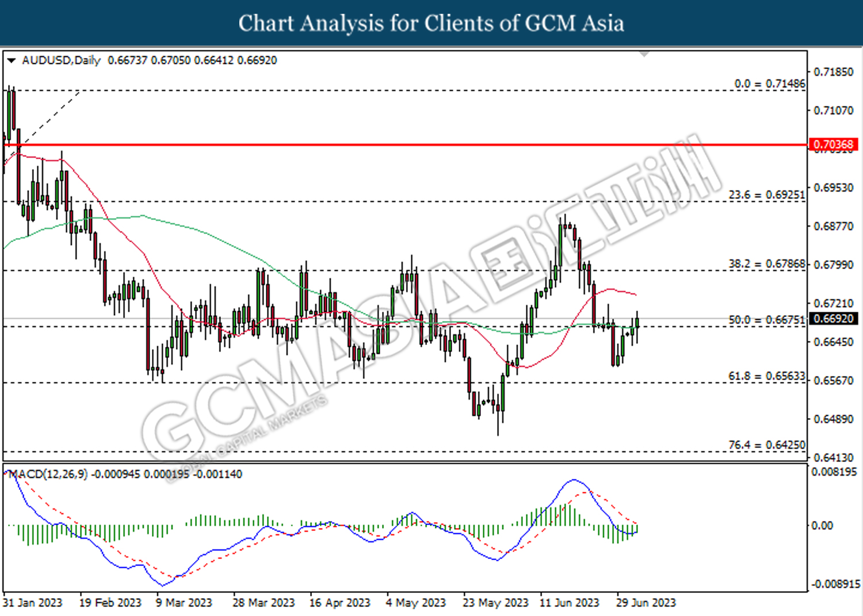Click the MACD scale value -0.008915

(835, 584)
